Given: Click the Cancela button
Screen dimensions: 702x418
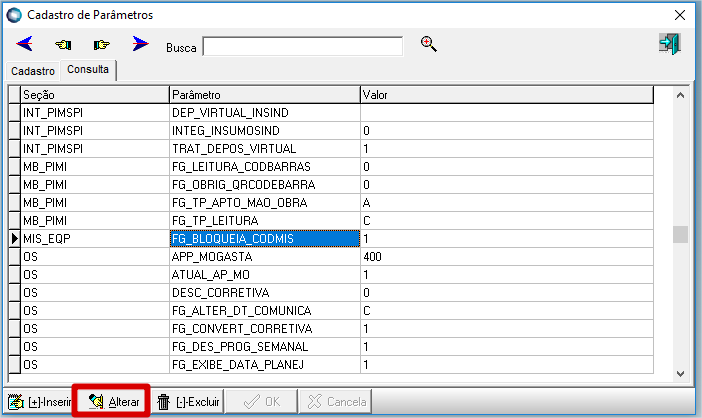Looking at the screenshot, I should [x=336, y=401].
